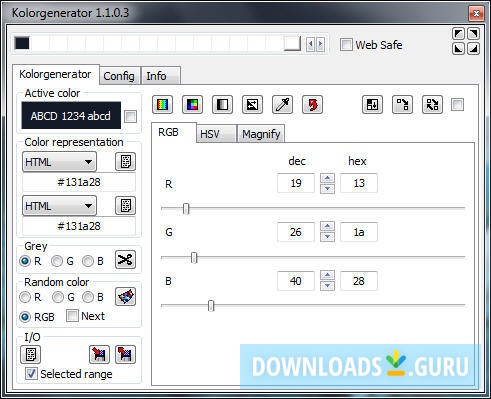Viewport: 491px width, 399px height.
Task: Snap window to bottom-right corner icon
Action: [474, 49]
